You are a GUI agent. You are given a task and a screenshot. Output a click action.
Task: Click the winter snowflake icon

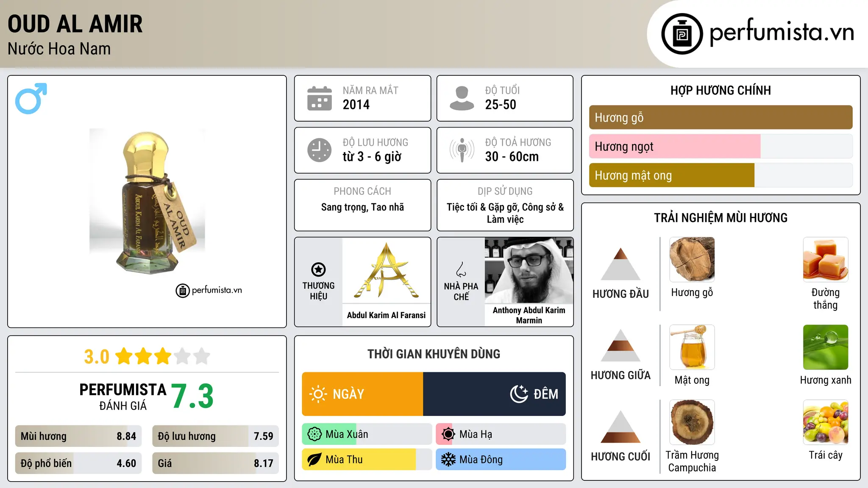coord(448,460)
